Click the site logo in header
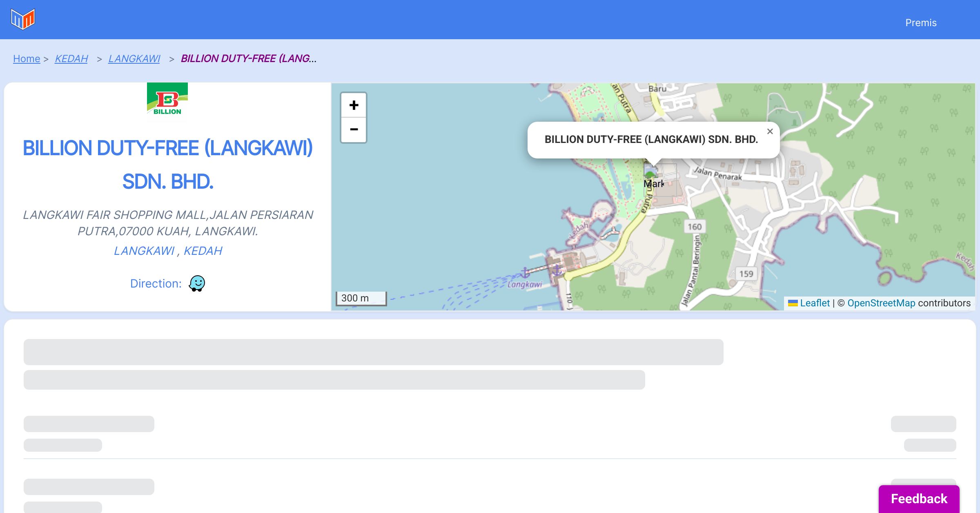Viewport: 980px width, 513px height. pyautogui.click(x=23, y=19)
